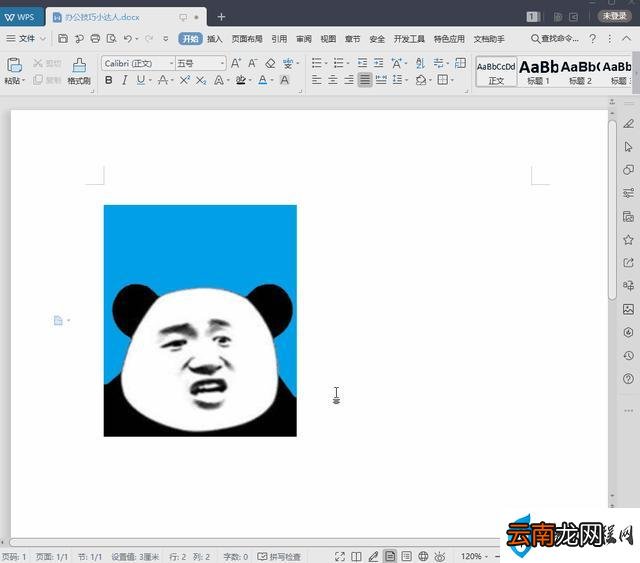640x563 pixels.
Task: Apply the 正文 style
Action: (x=496, y=72)
